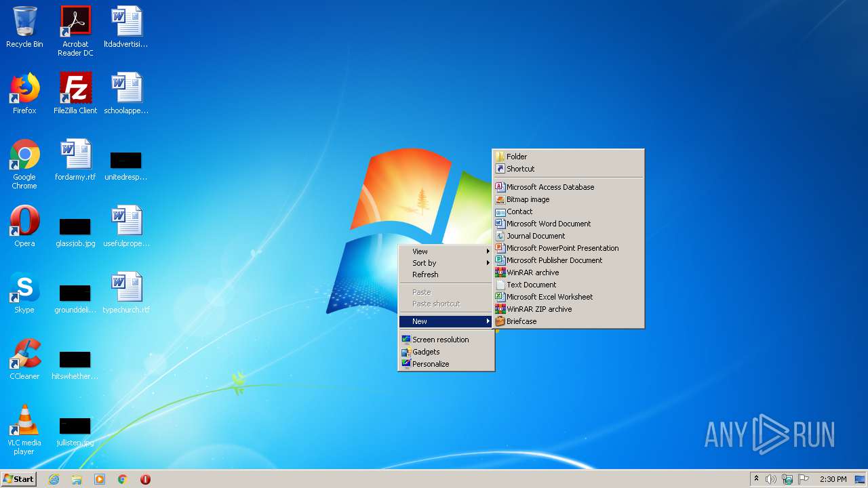The width and height of the screenshot is (868, 488).
Task: Create a new Microsoft Word Document
Action: (x=568, y=224)
